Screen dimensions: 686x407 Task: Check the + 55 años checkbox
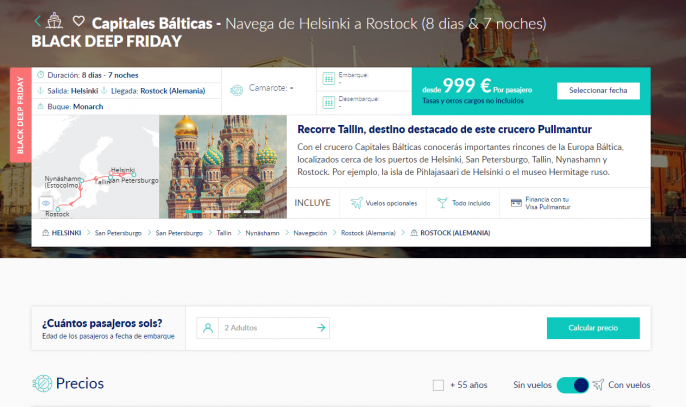438,385
